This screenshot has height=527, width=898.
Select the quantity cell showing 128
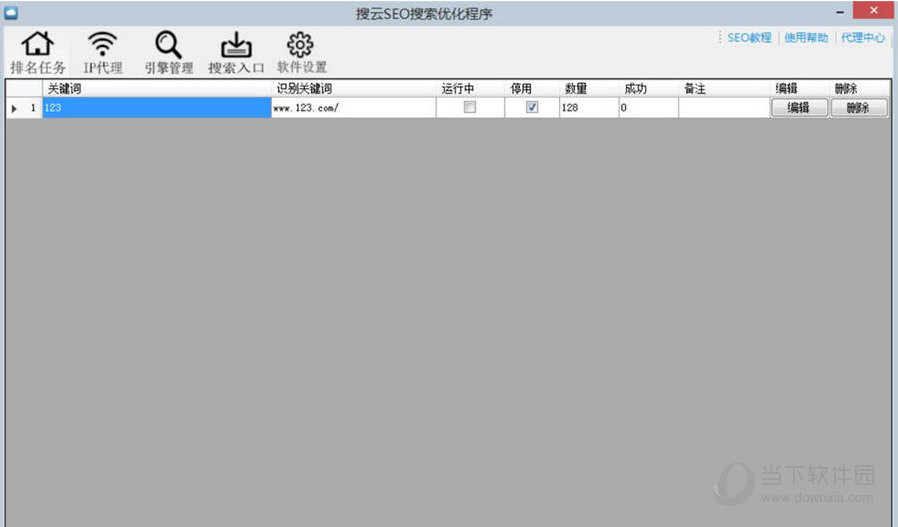click(589, 108)
